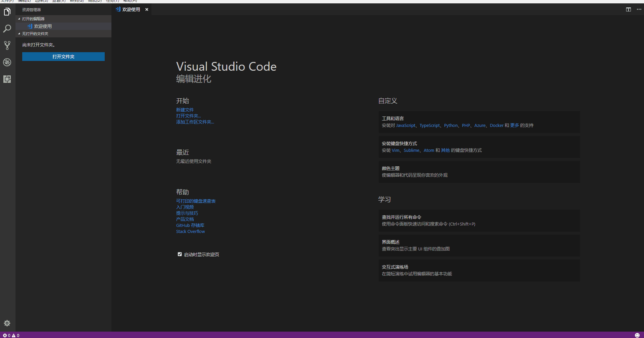Open the Stack Overflow link under 帮助
The image size is (644, 338).
pyautogui.click(x=190, y=231)
